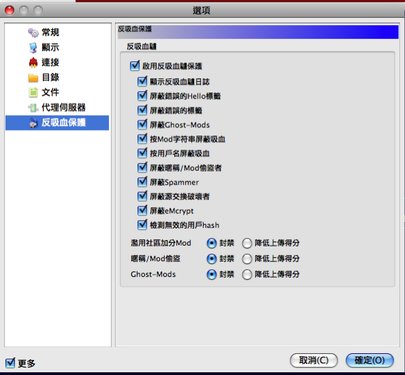The height and width of the screenshot is (375, 405).
Task: Open 目錄 preferences page
Action: (50, 77)
